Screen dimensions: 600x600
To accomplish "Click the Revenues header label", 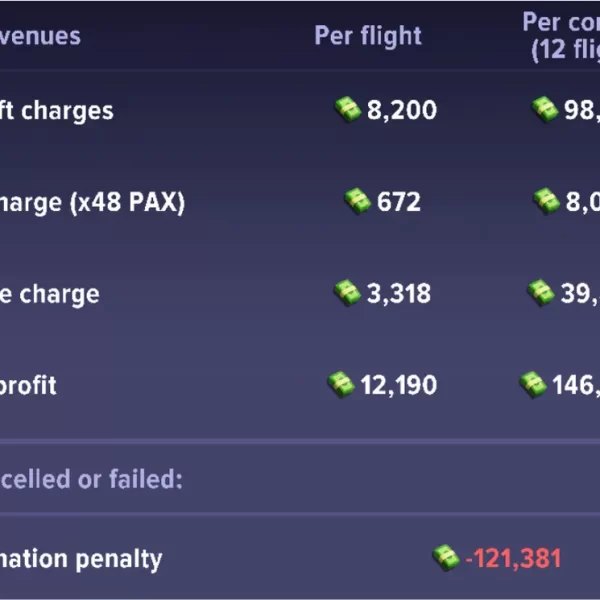I will pos(40,37).
